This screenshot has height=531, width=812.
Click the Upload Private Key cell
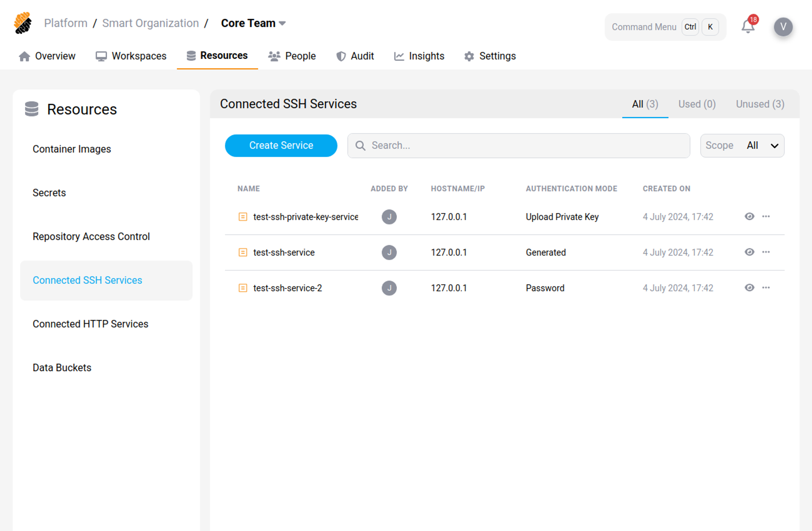coord(562,217)
